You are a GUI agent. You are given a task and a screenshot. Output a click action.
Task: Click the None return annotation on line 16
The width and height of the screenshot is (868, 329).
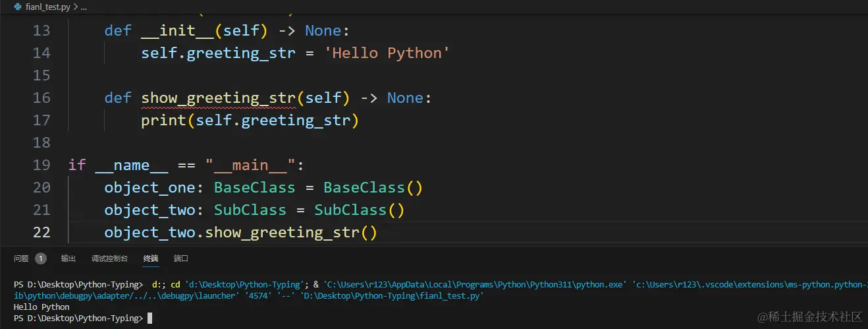point(405,98)
